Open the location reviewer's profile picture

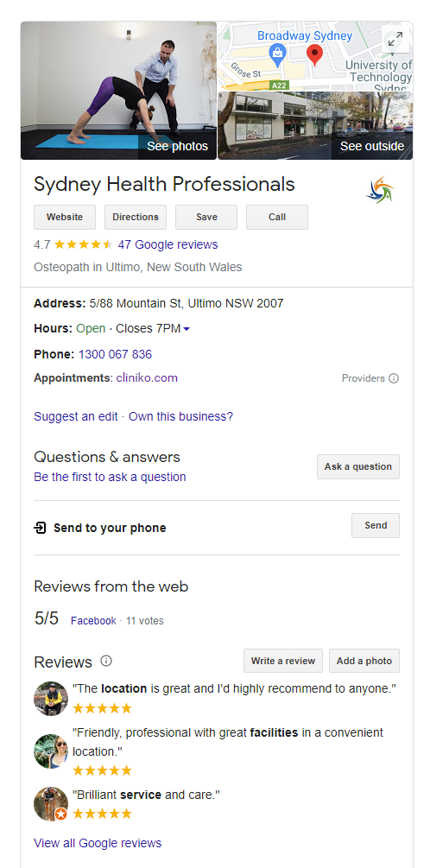(51, 698)
